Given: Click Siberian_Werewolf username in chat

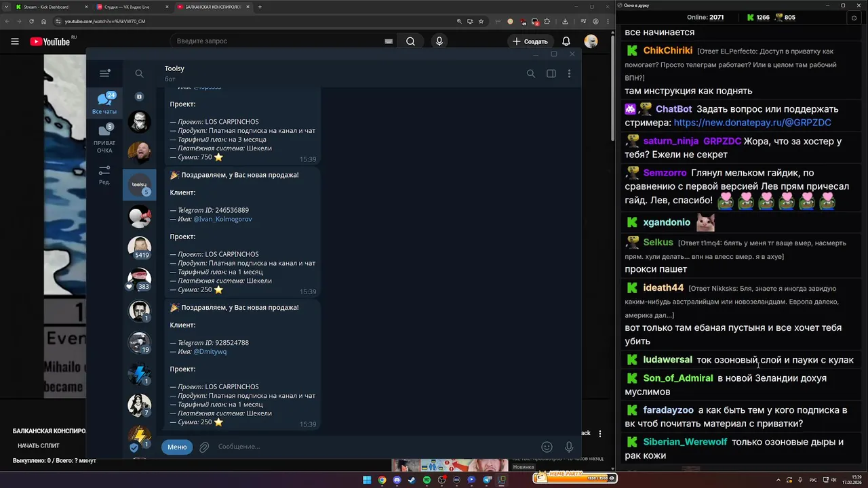Looking at the screenshot, I should pyautogui.click(x=685, y=442).
